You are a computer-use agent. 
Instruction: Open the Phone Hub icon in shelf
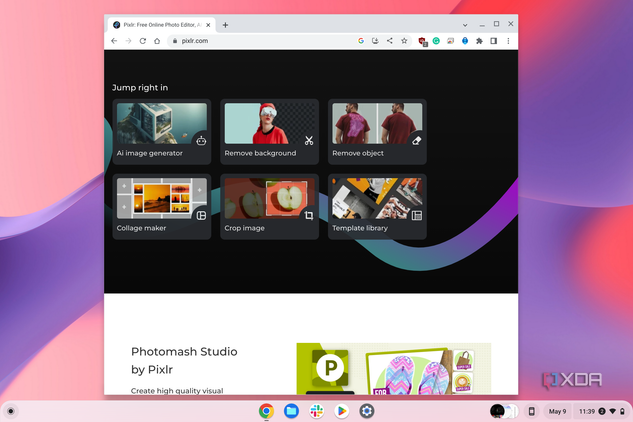coord(532,411)
